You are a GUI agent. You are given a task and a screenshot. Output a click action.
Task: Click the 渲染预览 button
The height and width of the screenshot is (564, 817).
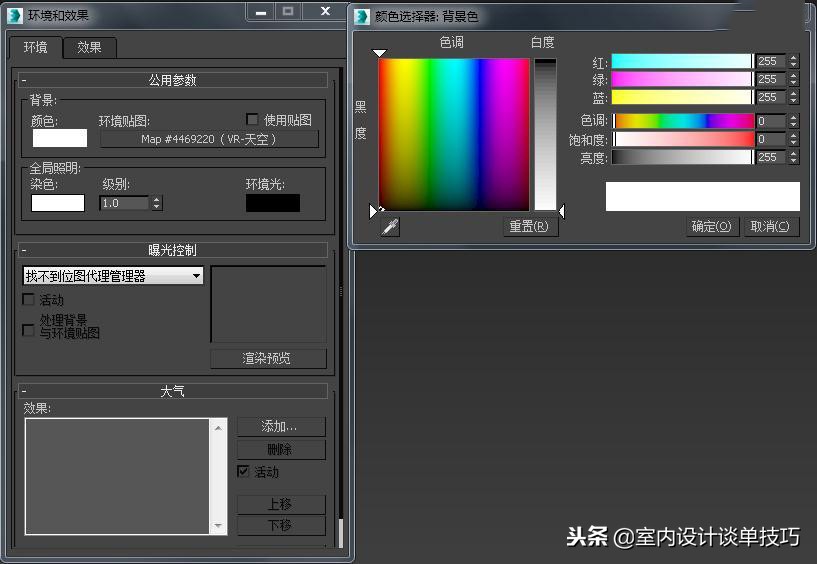268,359
